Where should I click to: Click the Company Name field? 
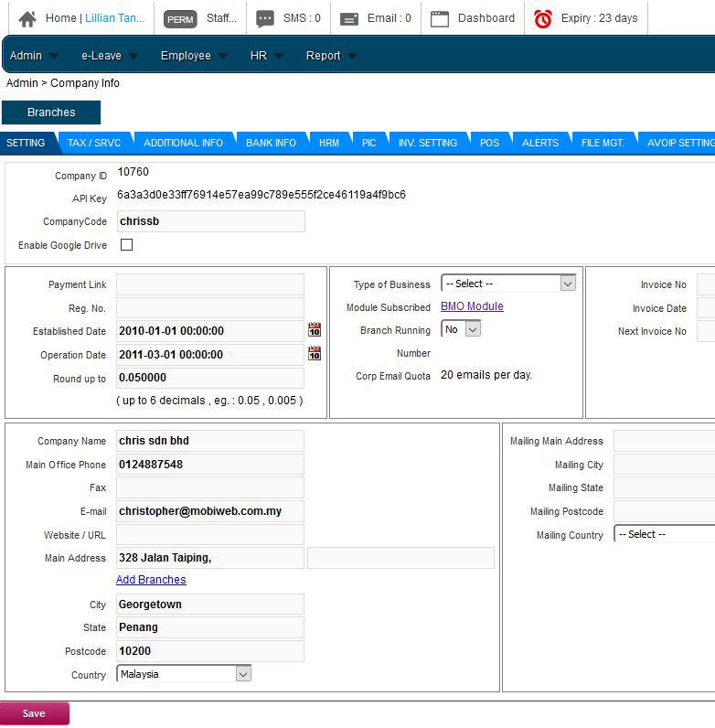[x=210, y=441]
